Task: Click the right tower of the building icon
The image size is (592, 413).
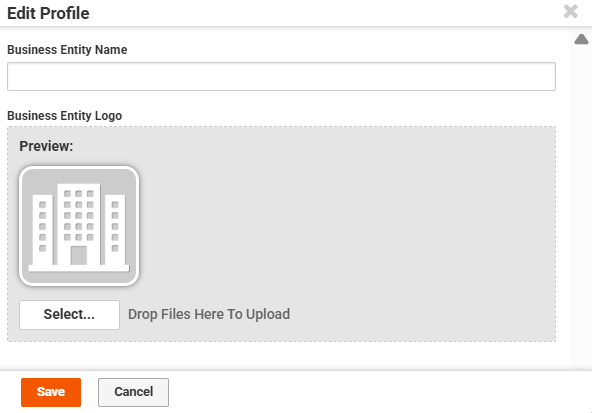Action: (115, 230)
